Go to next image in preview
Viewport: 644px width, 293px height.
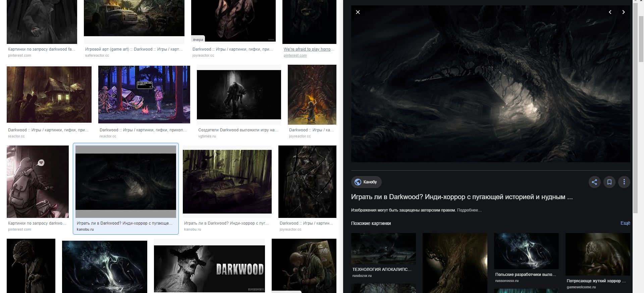[x=624, y=12]
